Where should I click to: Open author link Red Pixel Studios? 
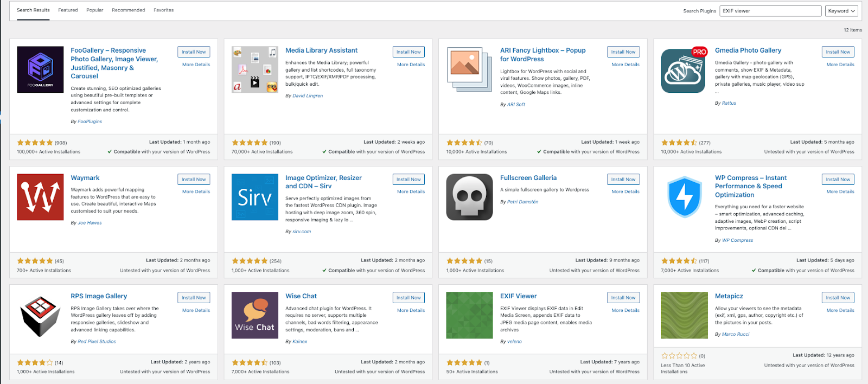point(97,342)
